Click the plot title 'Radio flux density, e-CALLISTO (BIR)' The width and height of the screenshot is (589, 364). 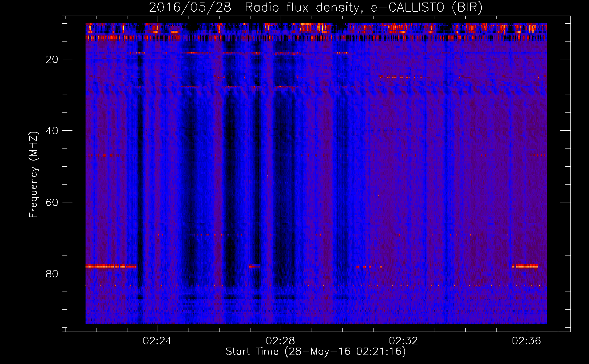click(364, 7)
